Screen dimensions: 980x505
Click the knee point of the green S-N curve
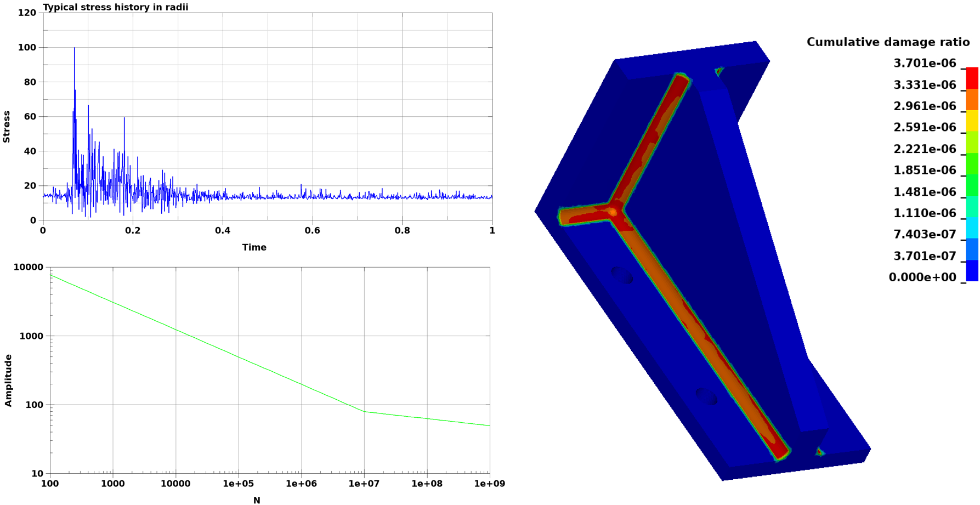pos(364,411)
